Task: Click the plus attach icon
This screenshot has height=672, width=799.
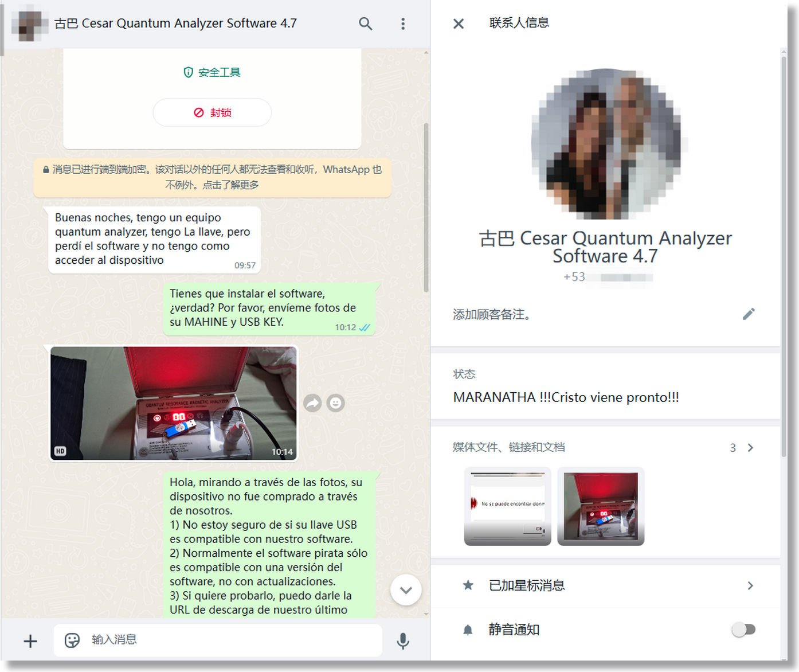Action: pyautogui.click(x=30, y=640)
